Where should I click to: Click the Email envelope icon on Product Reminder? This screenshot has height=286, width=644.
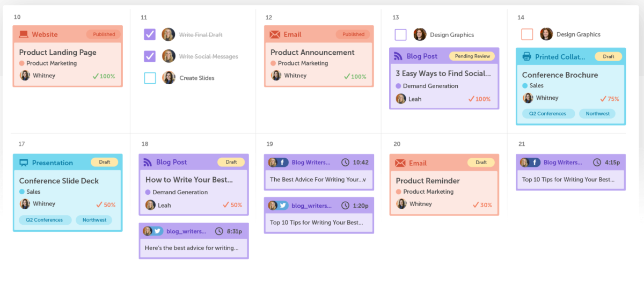tap(400, 163)
